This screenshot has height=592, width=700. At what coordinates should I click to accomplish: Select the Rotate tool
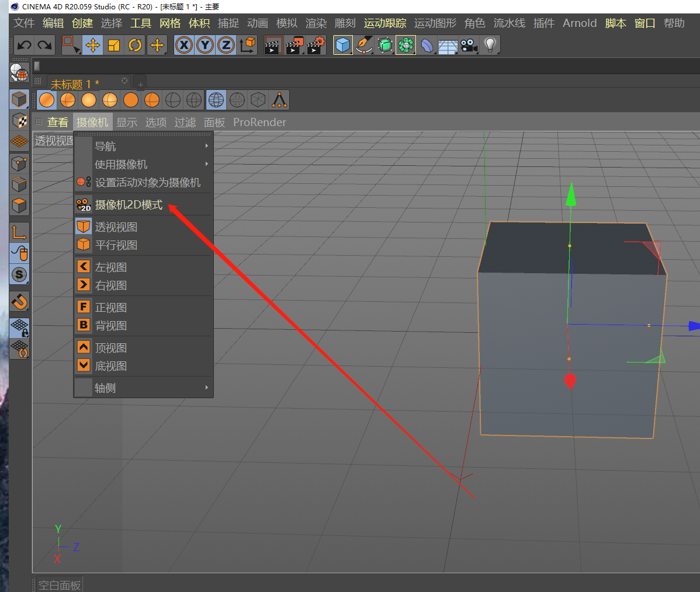coord(135,45)
